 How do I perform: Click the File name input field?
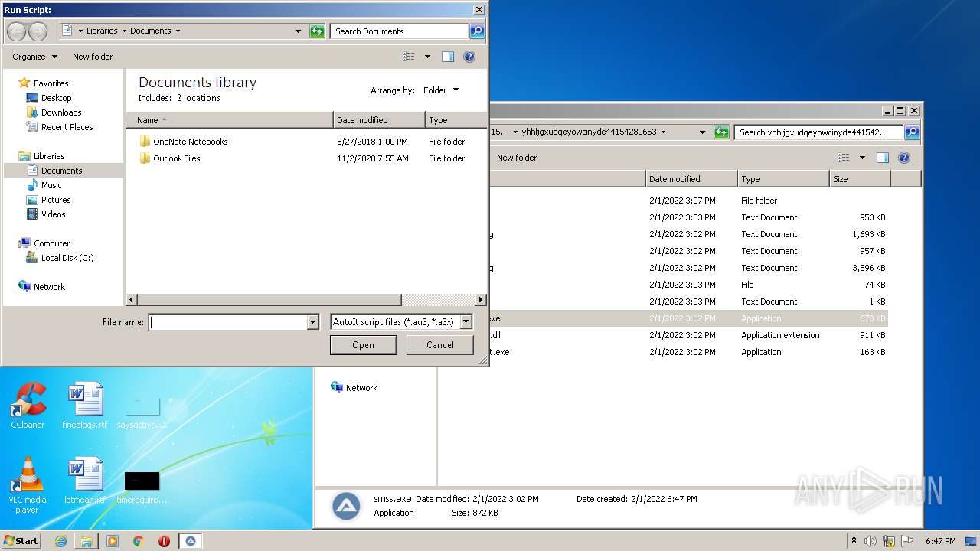227,322
